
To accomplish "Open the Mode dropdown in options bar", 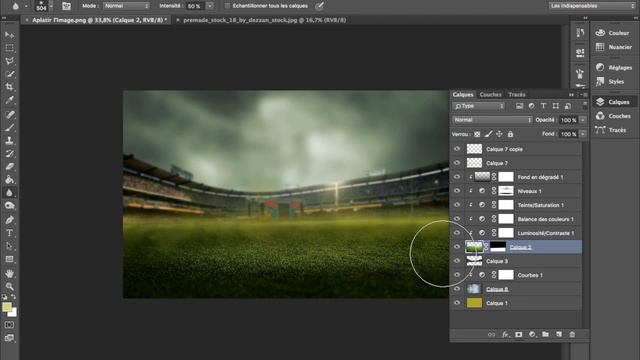I will click(x=127, y=6).
